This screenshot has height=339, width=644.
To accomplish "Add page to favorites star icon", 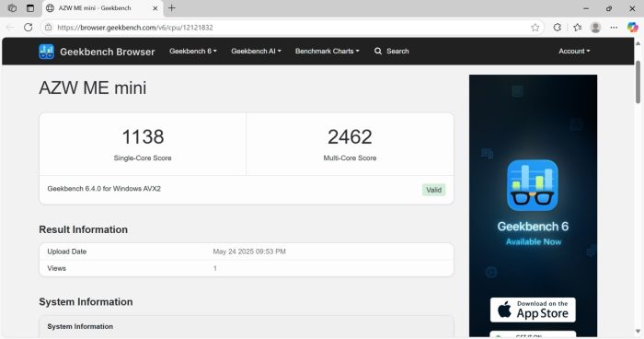I will (x=535, y=28).
